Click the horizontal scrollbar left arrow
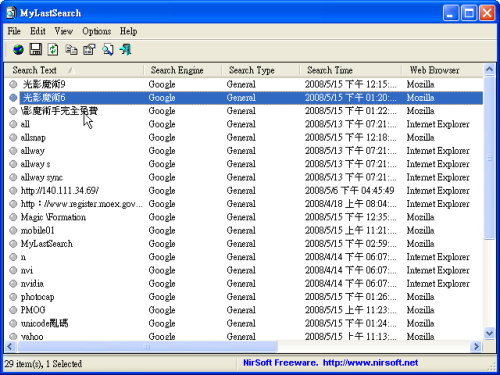 click(10, 347)
